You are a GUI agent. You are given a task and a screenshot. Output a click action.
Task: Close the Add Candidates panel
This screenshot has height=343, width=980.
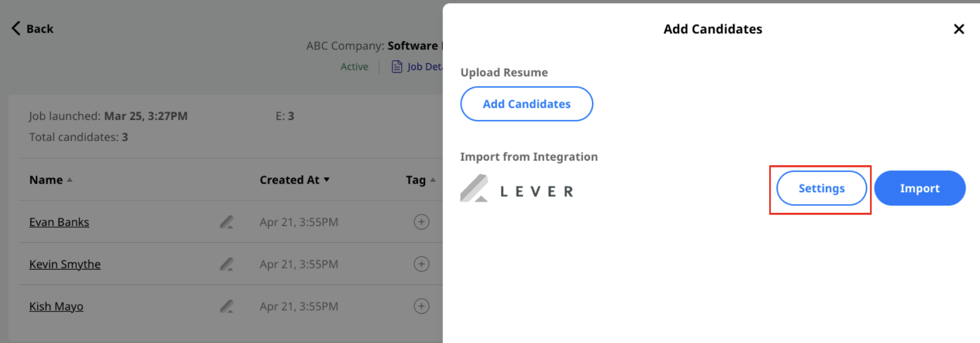tap(959, 29)
